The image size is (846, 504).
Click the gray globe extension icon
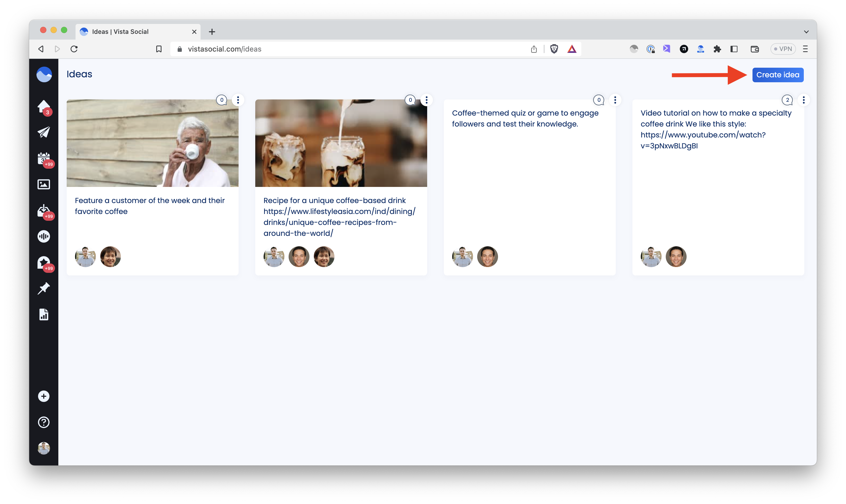click(x=634, y=49)
